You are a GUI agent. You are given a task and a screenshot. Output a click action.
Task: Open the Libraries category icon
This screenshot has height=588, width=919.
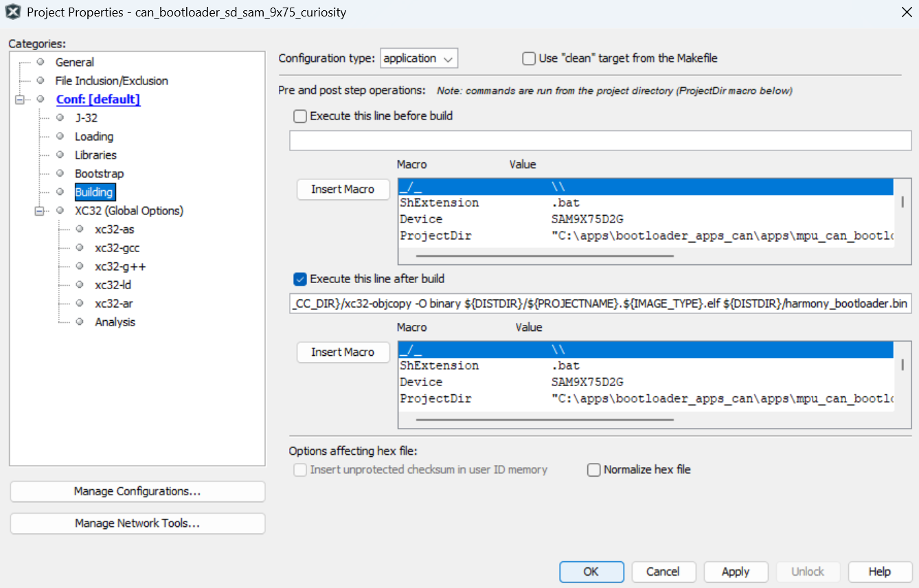coord(61,155)
